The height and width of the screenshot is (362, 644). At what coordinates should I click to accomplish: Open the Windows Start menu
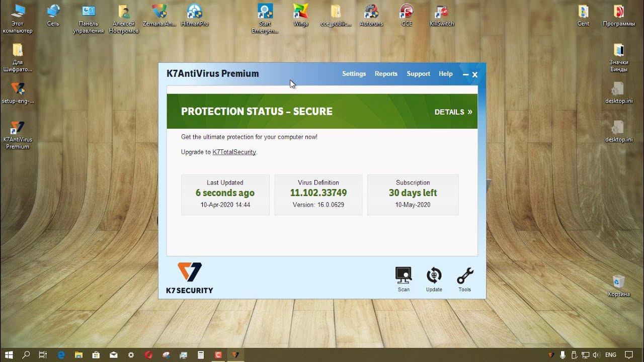(9, 354)
